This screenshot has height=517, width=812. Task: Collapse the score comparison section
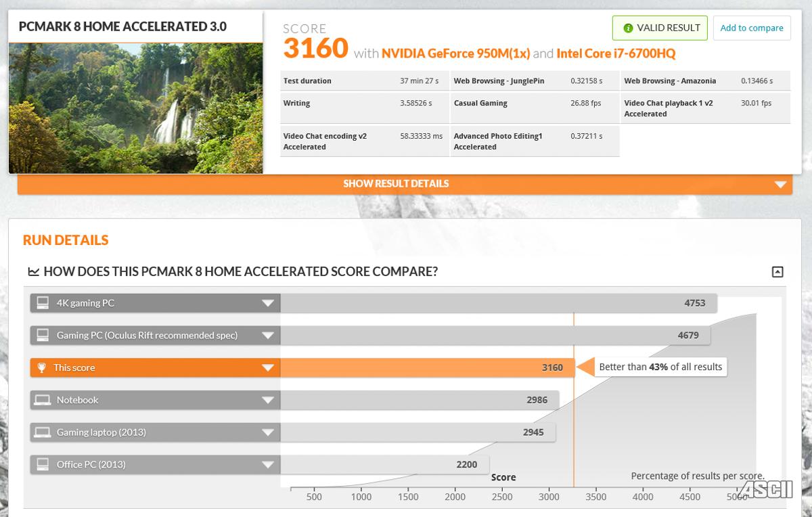point(777,272)
